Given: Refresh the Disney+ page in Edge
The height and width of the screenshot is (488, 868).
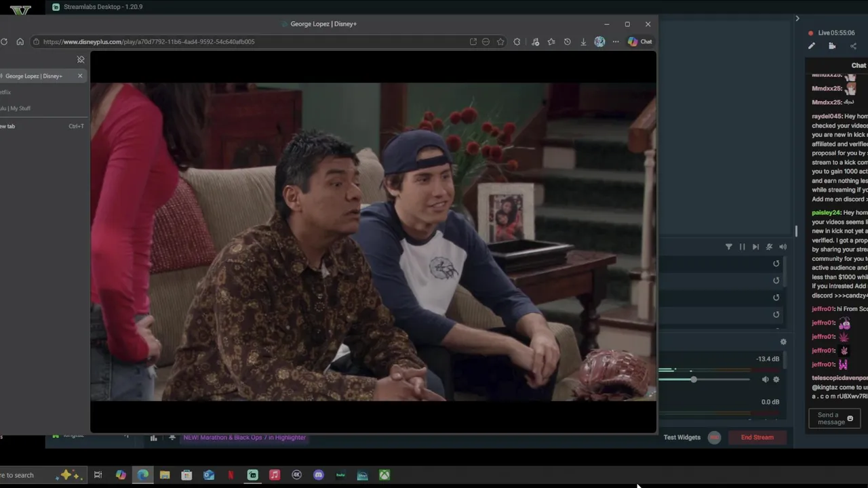Looking at the screenshot, I should (x=4, y=41).
